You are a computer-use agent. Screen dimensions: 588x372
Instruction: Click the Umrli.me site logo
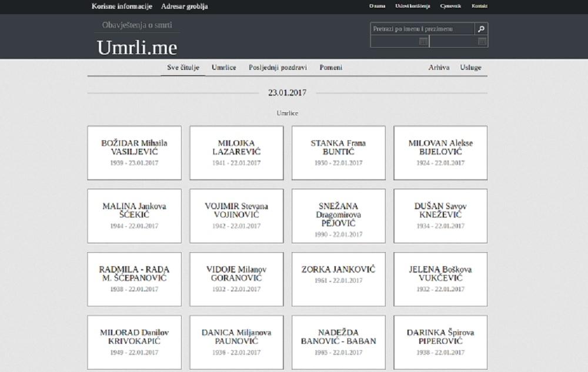point(136,48)
